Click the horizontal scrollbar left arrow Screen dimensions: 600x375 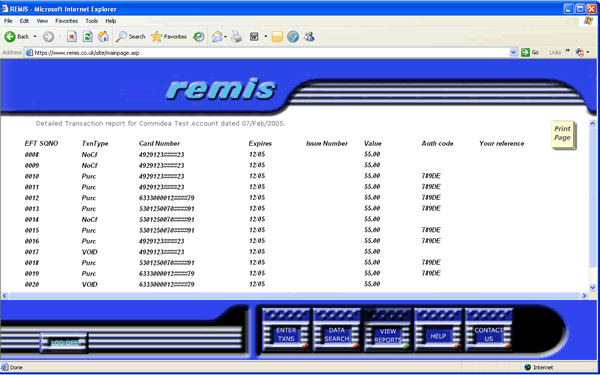pyautogui.click(x=5, y=296)
